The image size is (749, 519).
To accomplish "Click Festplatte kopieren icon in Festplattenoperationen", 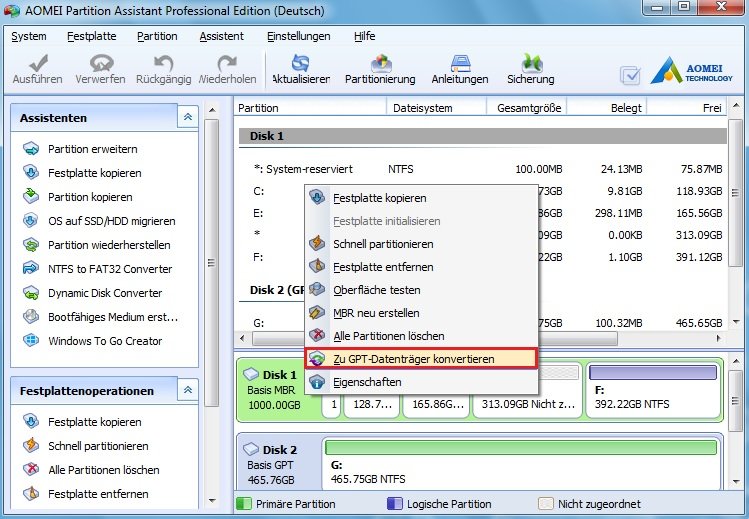I will 31,422.
